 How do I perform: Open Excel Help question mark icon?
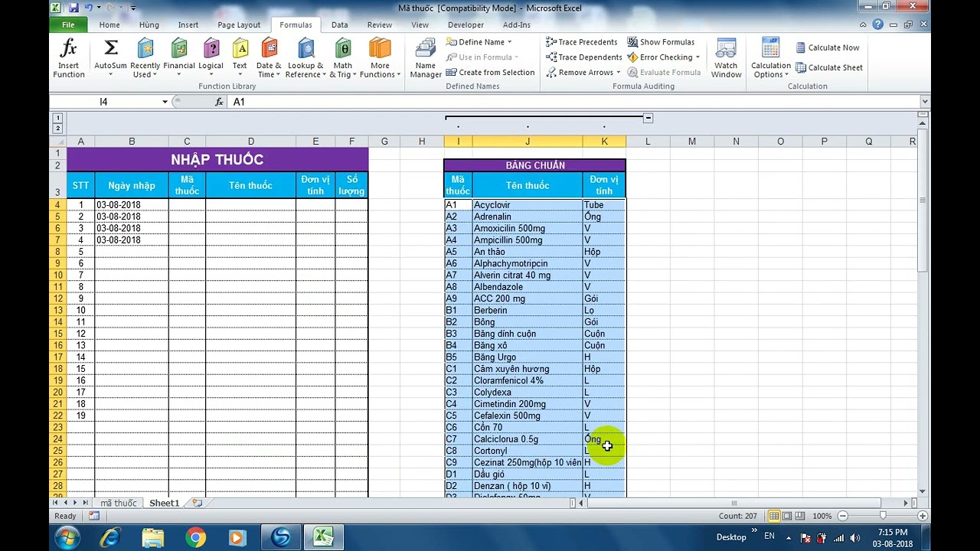click(x=877, y=24)
